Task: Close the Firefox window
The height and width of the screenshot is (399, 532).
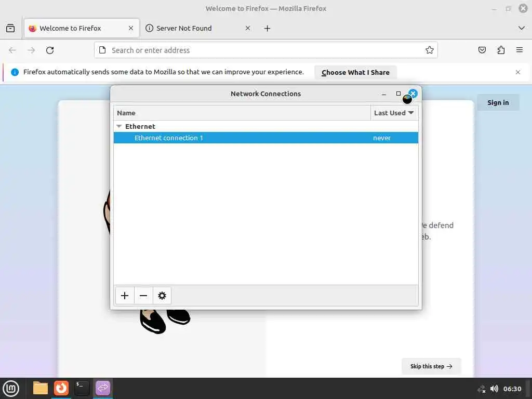Action: coord(523,8)
